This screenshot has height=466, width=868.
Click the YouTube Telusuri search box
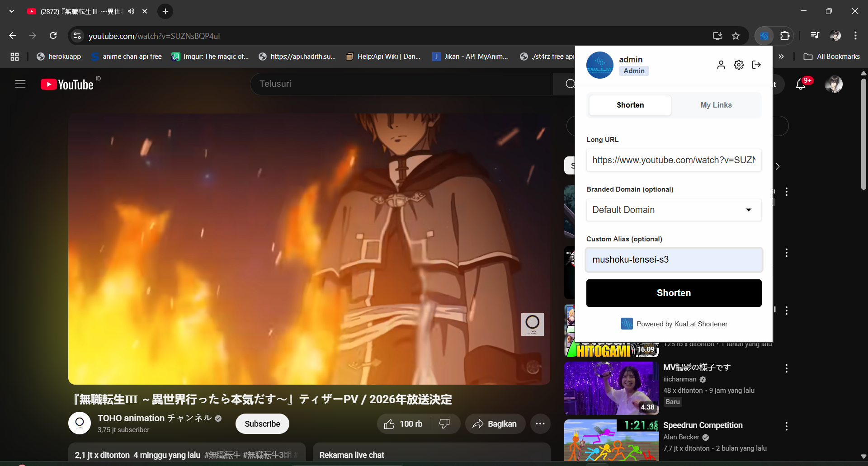click(x=401, y=84)
